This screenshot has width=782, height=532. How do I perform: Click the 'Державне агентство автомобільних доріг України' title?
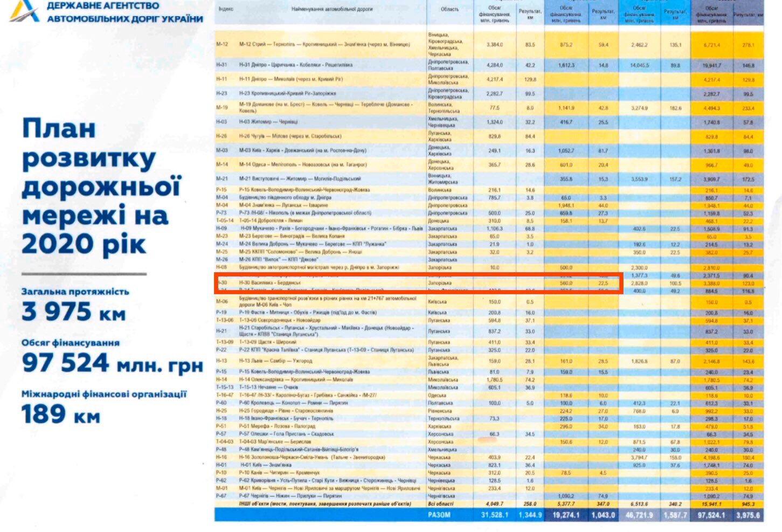pos(124,12)
